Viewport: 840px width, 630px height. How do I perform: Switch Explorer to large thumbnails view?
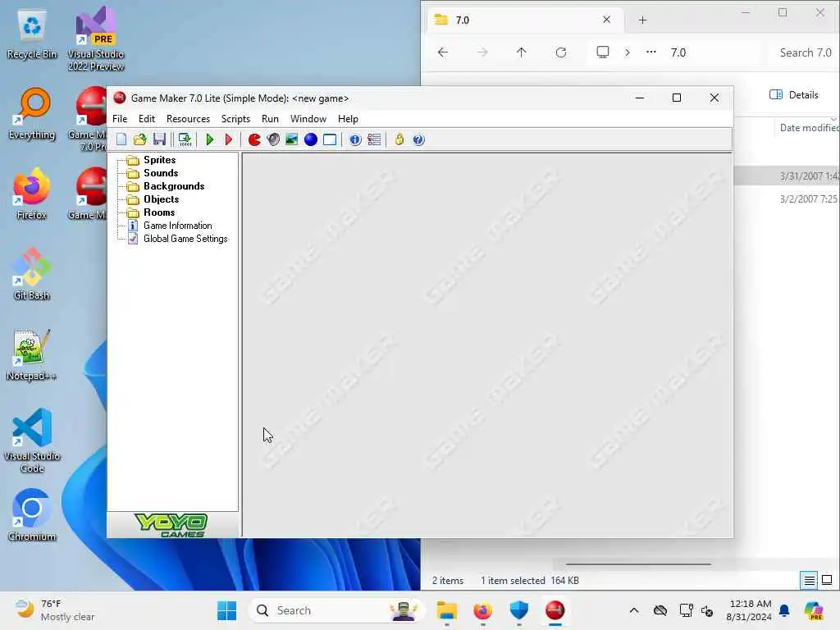[827, 580]
